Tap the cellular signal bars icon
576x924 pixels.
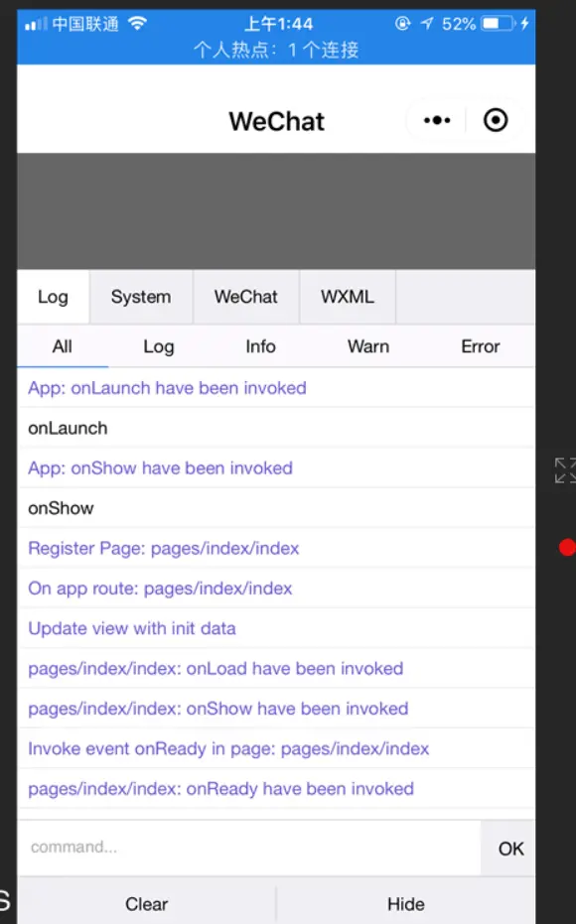click(x=36, y=24)
